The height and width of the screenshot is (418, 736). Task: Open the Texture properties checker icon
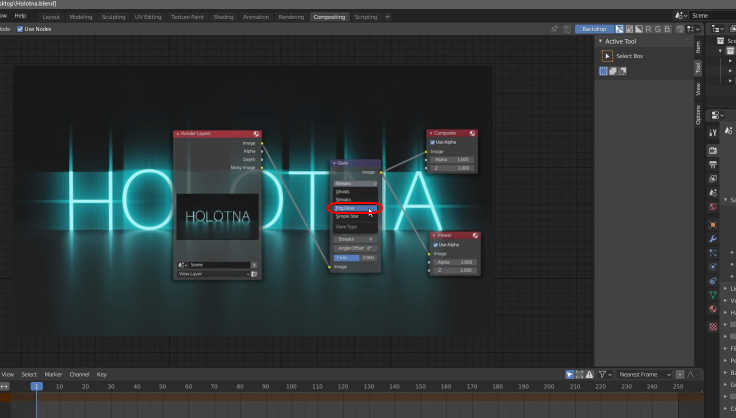[713, 327]
